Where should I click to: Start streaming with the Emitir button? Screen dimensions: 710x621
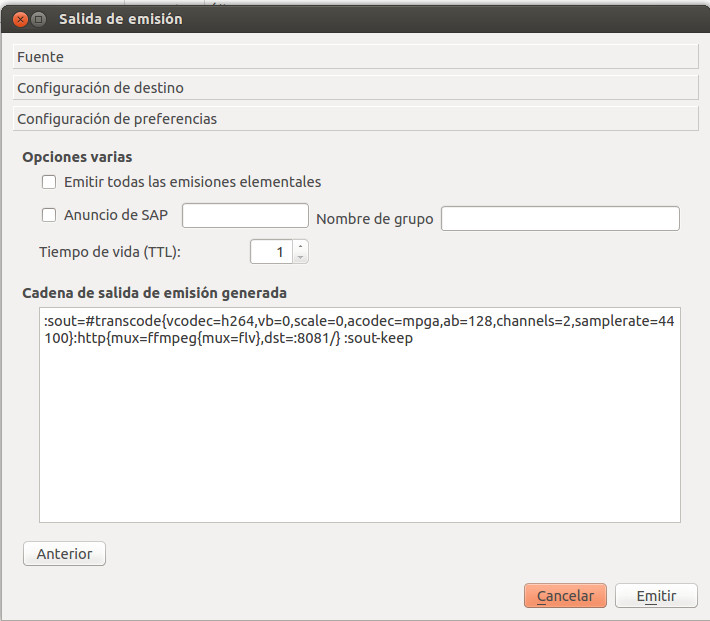[x=656, y=596]
